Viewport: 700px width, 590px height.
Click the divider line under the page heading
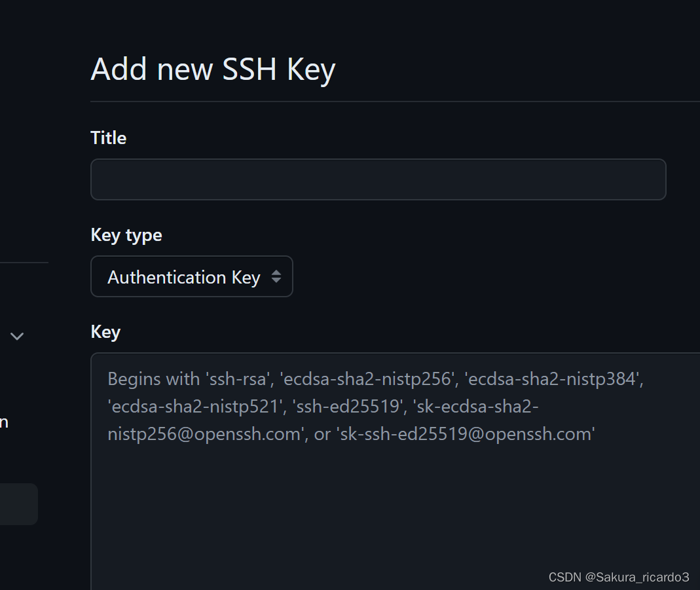coord(393,101)
